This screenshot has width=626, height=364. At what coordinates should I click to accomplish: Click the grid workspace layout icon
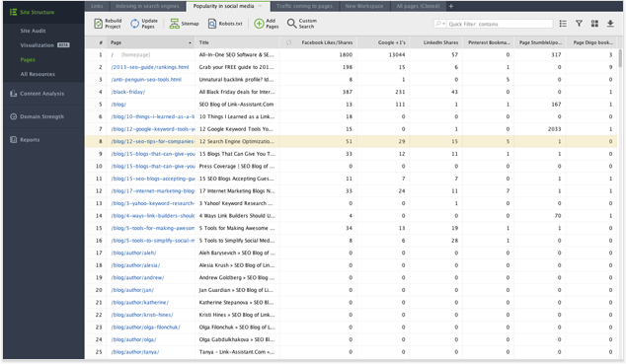[x=594, y=24]
